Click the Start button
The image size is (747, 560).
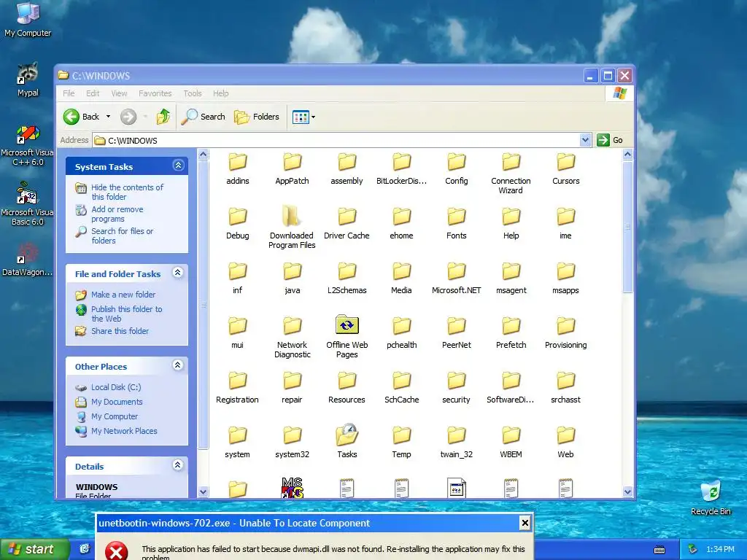34,549
